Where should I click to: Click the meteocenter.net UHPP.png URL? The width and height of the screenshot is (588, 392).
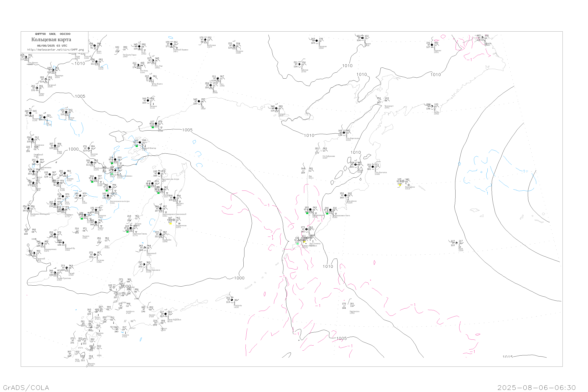[x=55, y=50]
